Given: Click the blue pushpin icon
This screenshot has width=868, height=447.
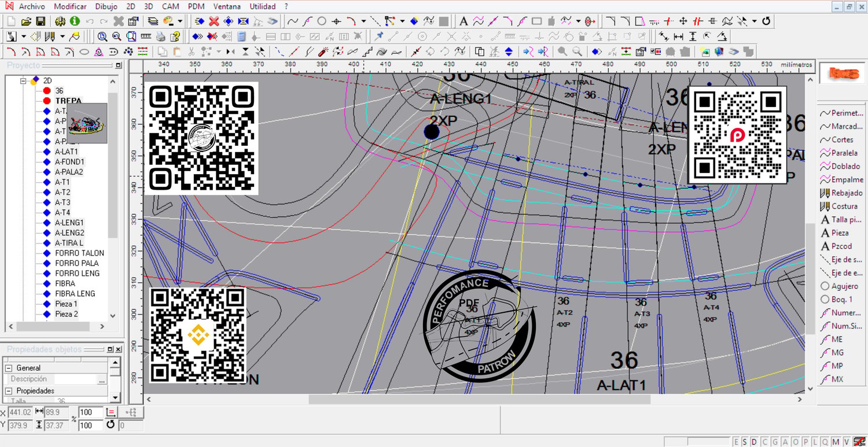Looking at the screenshot, I should 379,36.
